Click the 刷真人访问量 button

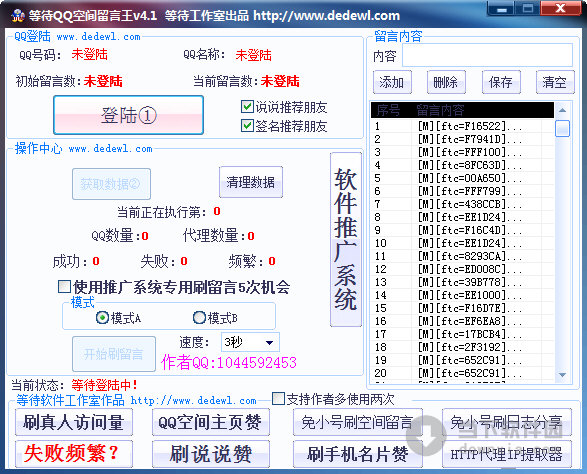pyautogui.click(x=74, y=422)
